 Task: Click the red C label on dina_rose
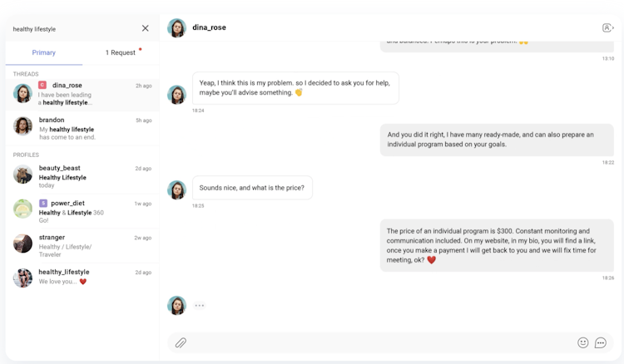pyautogui.click(x=42, y=85)
